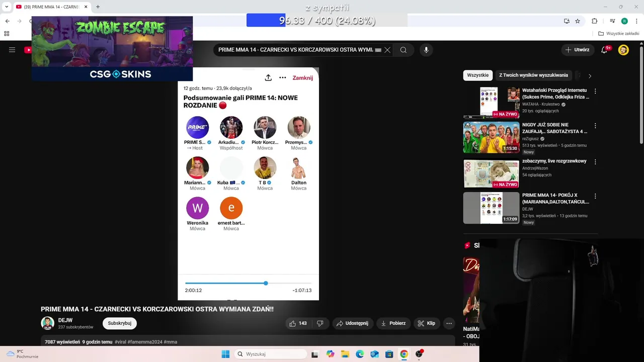Open the tab search dropdown arrow
This screenshot has width=644, height=362.
tap(7, 7)
